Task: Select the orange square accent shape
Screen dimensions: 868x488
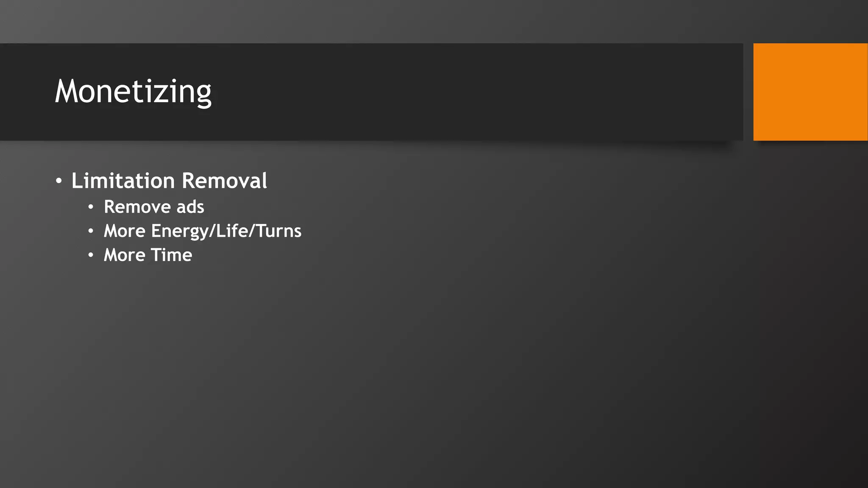Action: pos(810,92)
